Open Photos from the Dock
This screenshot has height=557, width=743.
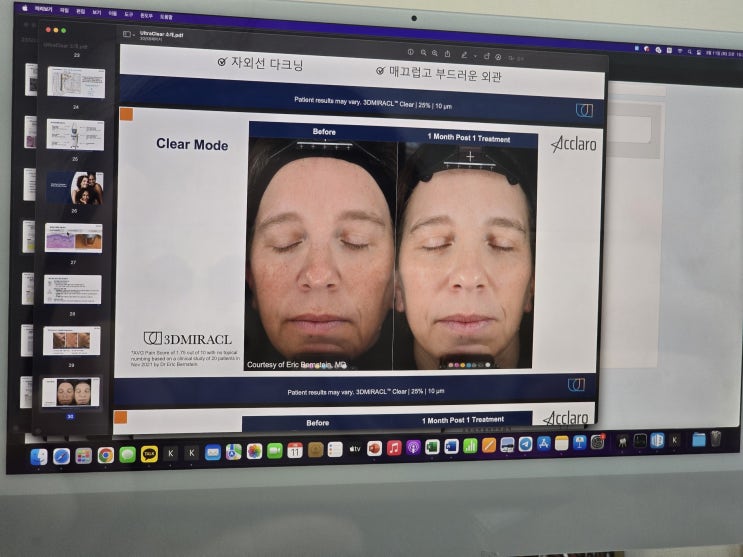[254, 451]
